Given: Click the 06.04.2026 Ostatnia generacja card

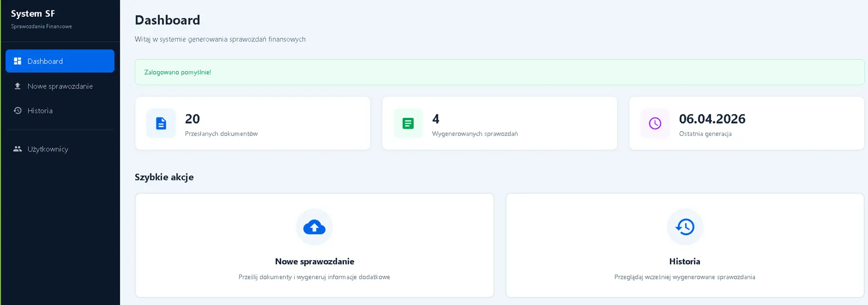Looking at the screenshot, I should click(x=747, y=123).
